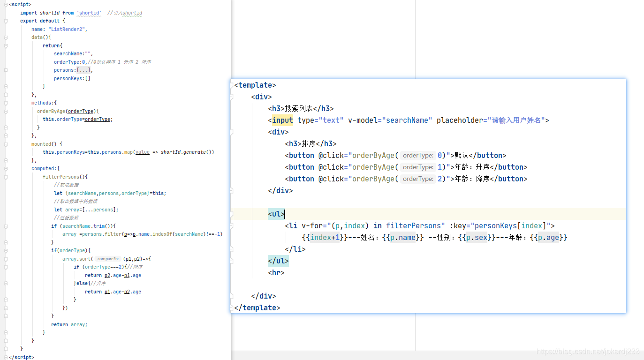Click the let array=[...persons]; line
644x360 pixels.
86,210
